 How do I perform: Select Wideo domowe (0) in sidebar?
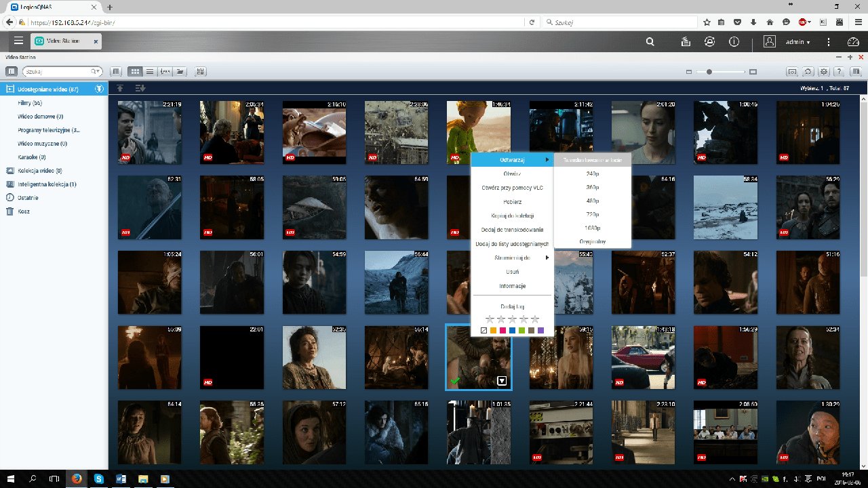41,117
